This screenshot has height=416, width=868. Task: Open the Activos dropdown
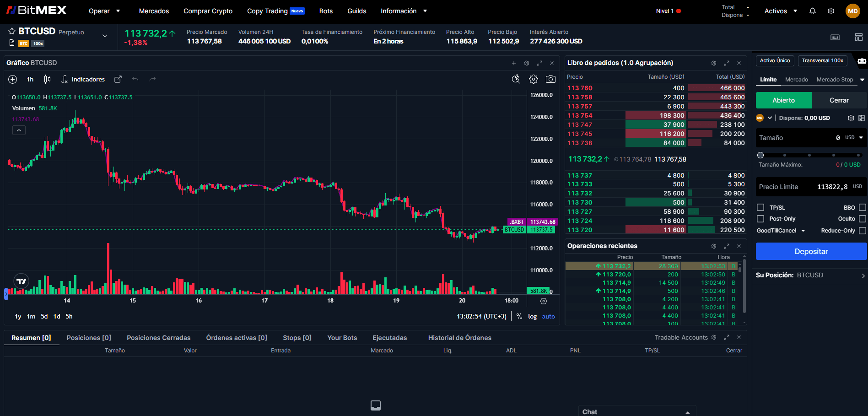click(781, 11)
